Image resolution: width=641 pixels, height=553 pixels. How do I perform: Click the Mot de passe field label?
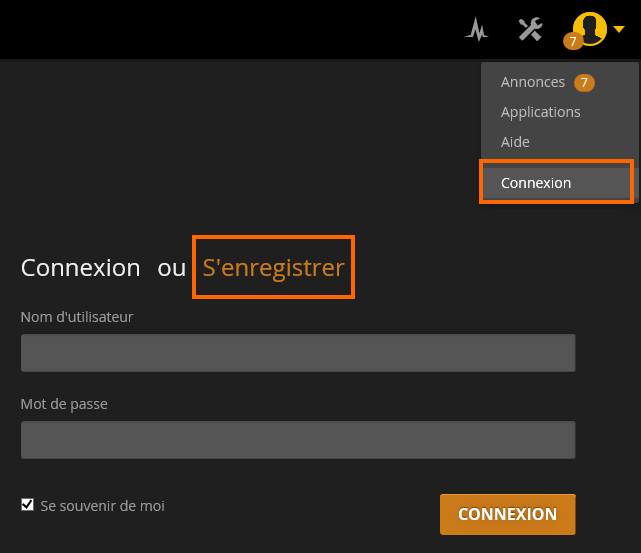point(64,404)
